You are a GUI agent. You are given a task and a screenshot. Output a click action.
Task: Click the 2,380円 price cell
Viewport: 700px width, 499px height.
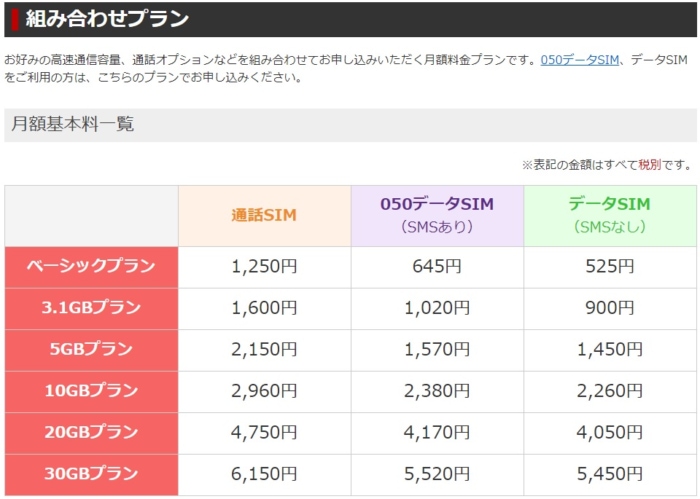coord(437,391)
